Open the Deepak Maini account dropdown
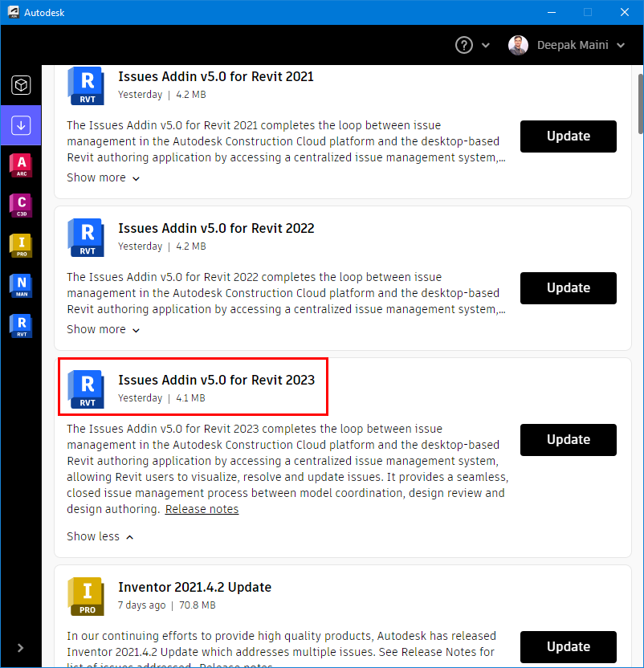644x668 pixels. pyautogui.click(x=621, y=45)
